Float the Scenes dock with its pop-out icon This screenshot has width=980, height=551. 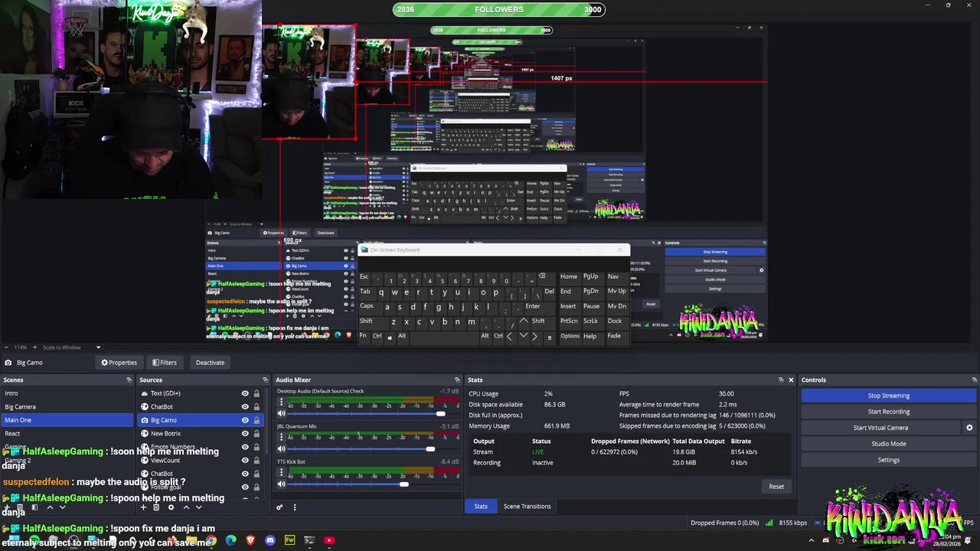[129, 380]
